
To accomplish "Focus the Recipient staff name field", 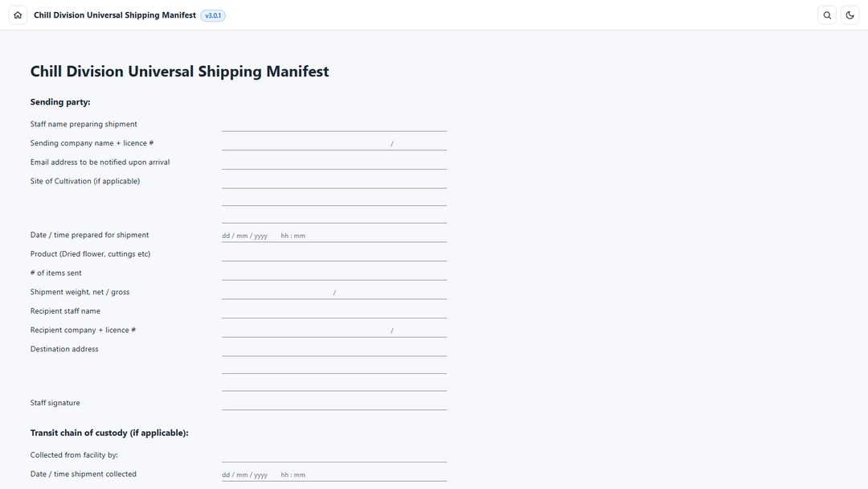I will pos(334,311).
